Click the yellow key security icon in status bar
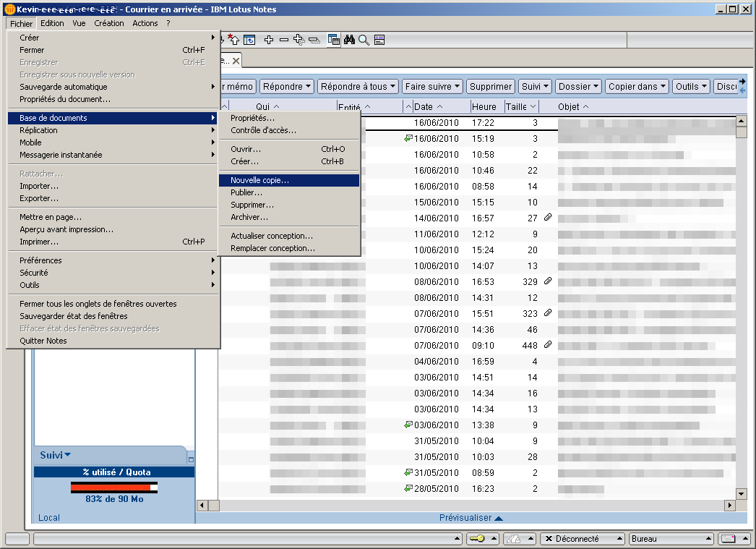This screenshot has width=756, height=549. tap(477, 538)
